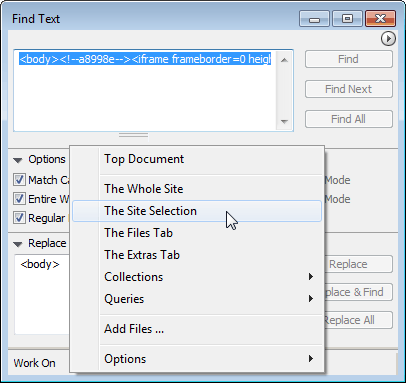Click the splitter grip below find box
This screenshot has height=383, width=406.
(x=133, y=135)
